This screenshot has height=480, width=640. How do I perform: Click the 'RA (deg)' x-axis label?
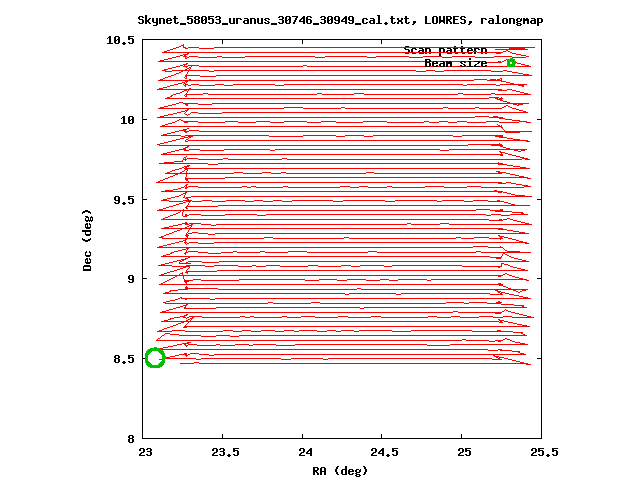coord(340,471)
